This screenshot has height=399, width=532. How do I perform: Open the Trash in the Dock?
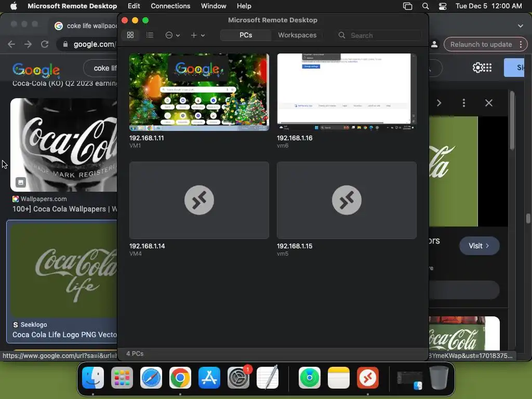[439, 378]
